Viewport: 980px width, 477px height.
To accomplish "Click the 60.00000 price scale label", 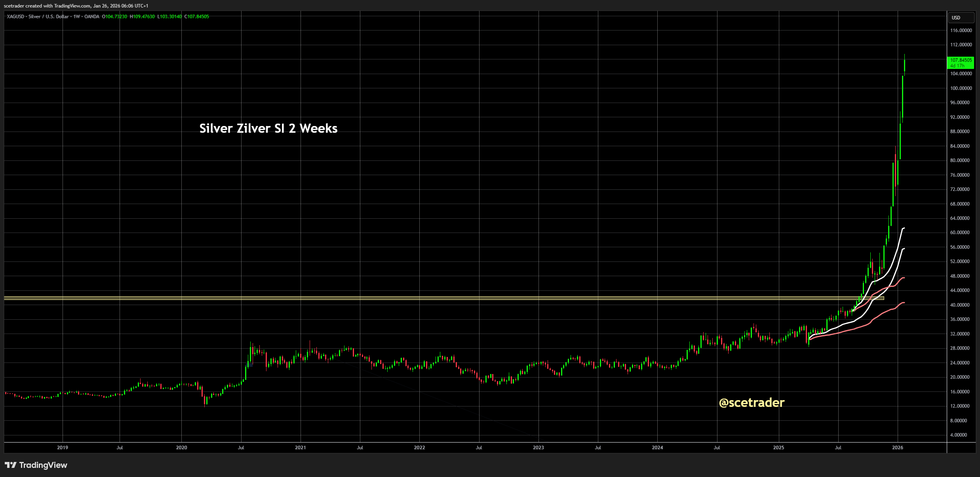I will [x=961, y=233].
